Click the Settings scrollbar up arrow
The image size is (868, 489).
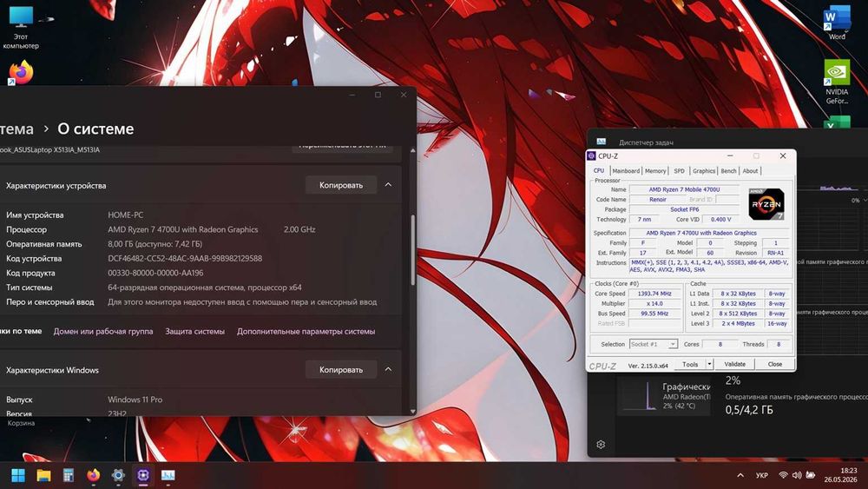click(412, 150)
